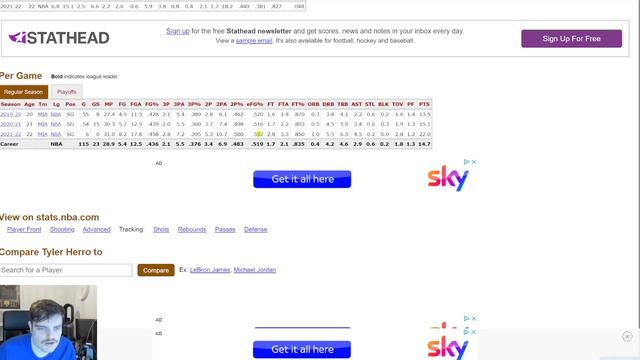640x360 pixels.
Task: Select the Regular Season tab
Action: [x=24, y=92]
